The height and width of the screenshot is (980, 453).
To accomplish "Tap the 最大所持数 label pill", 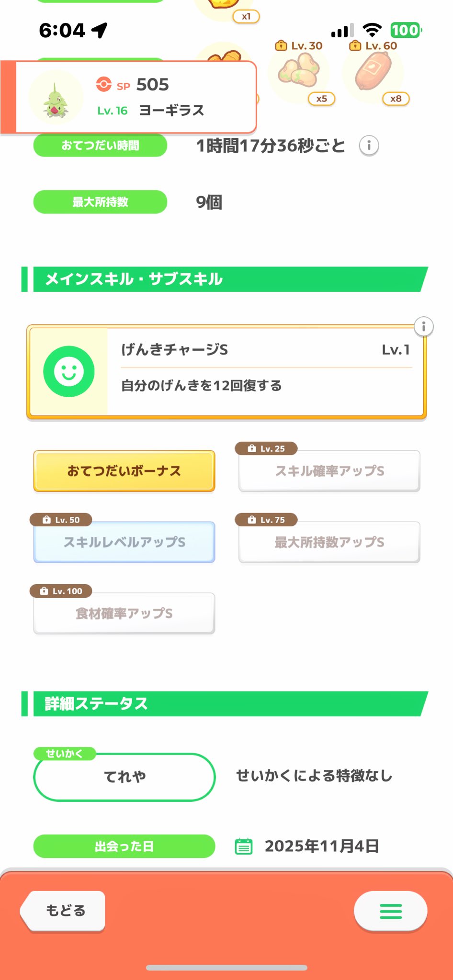I will (x=100, y=202).
